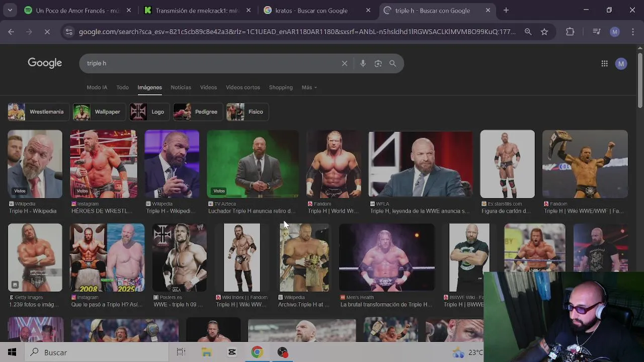
Task: Open the Es.starstills.com Figura de cartón image
Action: click(507, 164)
